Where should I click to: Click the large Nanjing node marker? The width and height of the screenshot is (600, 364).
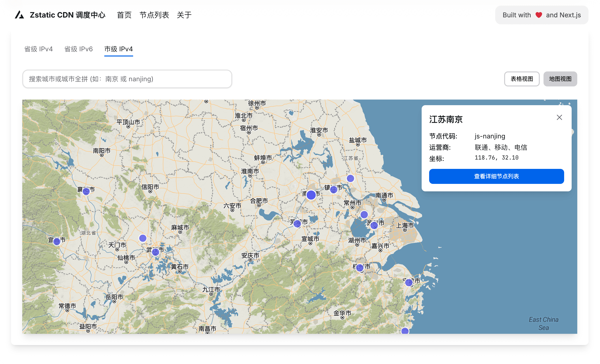(311, 195)
